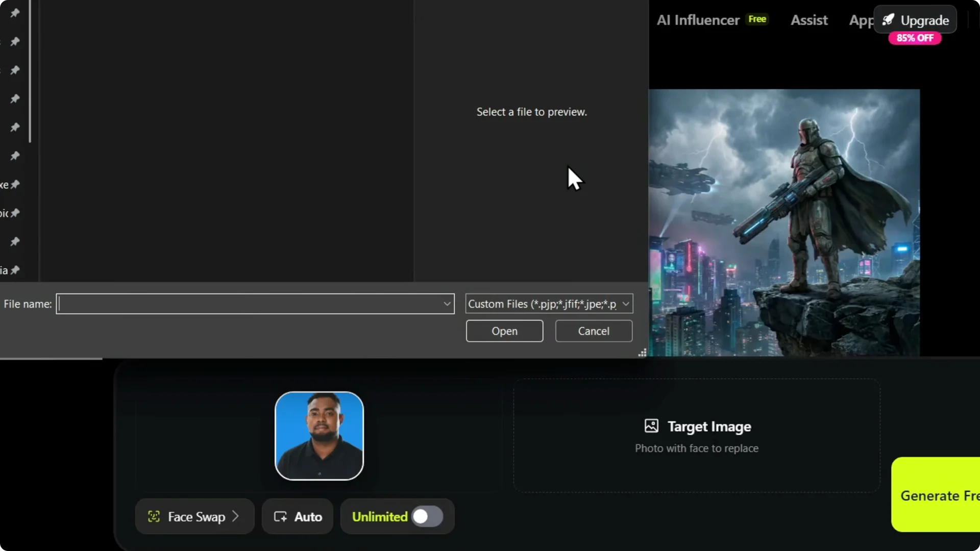Click the Open button in the file dialog
This screenshot has height=551, width=980.
pos(504,331)
